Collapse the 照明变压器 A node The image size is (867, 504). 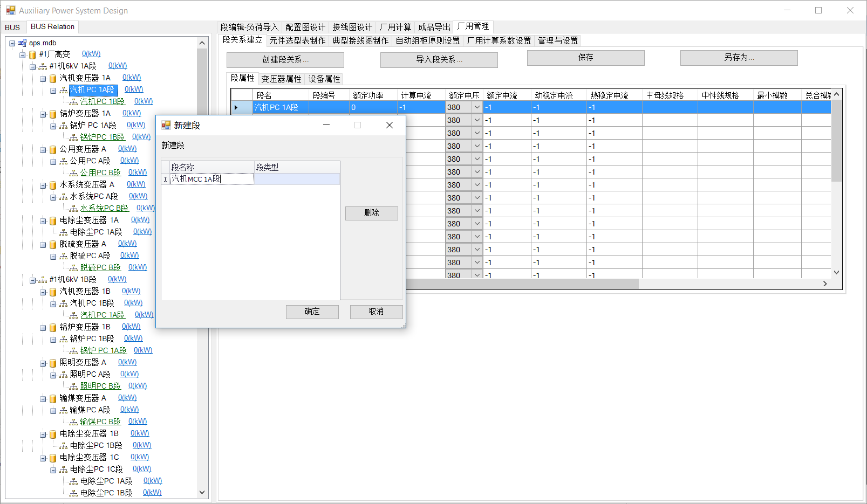click(43, 363)
